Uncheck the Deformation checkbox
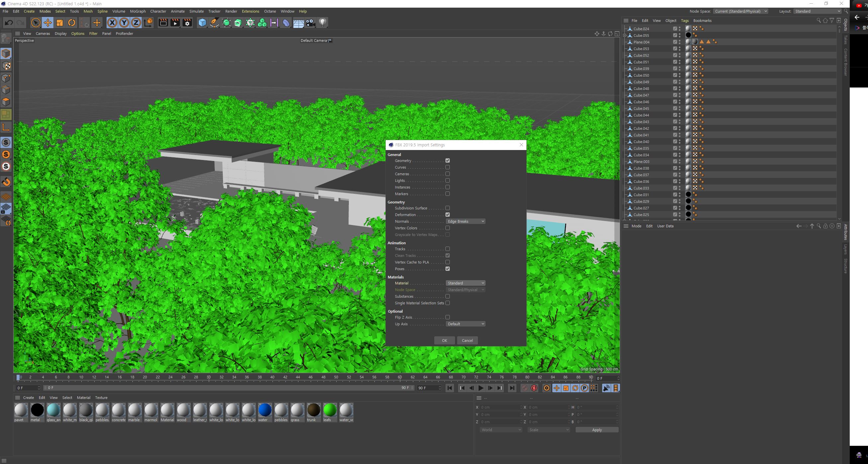 click(447, 215)
